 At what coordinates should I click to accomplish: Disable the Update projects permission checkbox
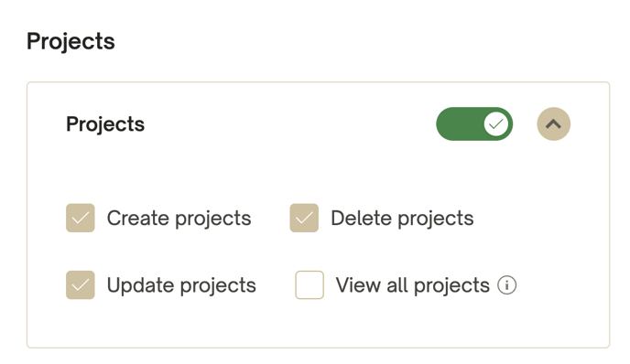81,285
